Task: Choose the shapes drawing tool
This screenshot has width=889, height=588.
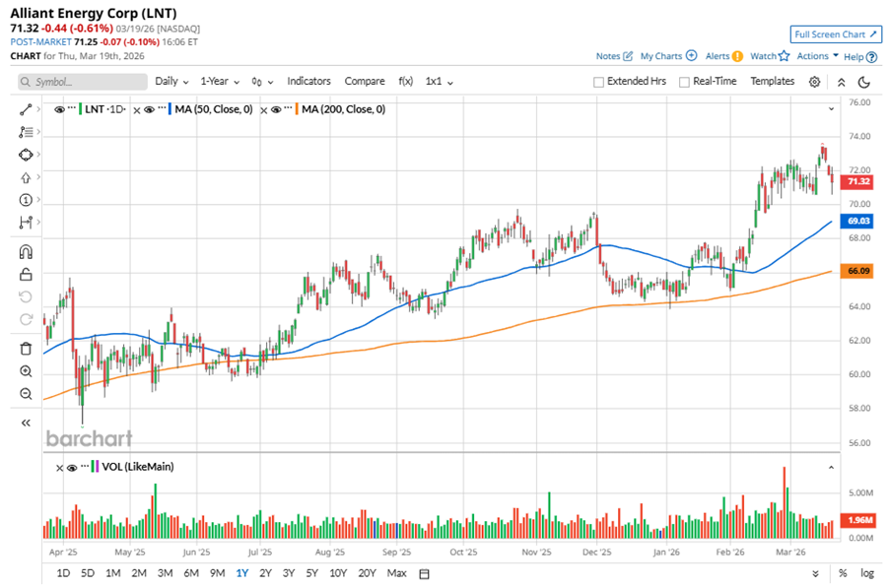Action: click(26, 155)
